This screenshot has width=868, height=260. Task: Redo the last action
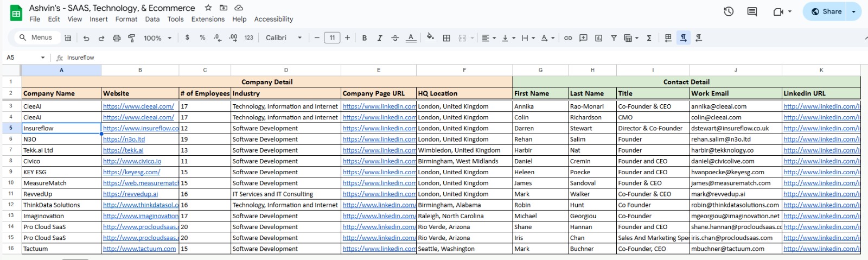point(101,38)
